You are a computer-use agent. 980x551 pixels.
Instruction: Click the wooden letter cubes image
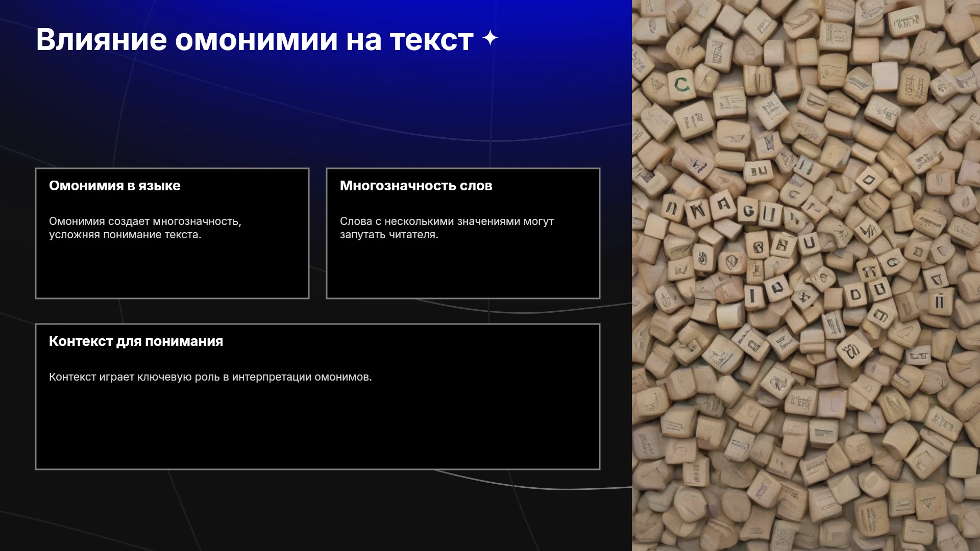(806, 275)
